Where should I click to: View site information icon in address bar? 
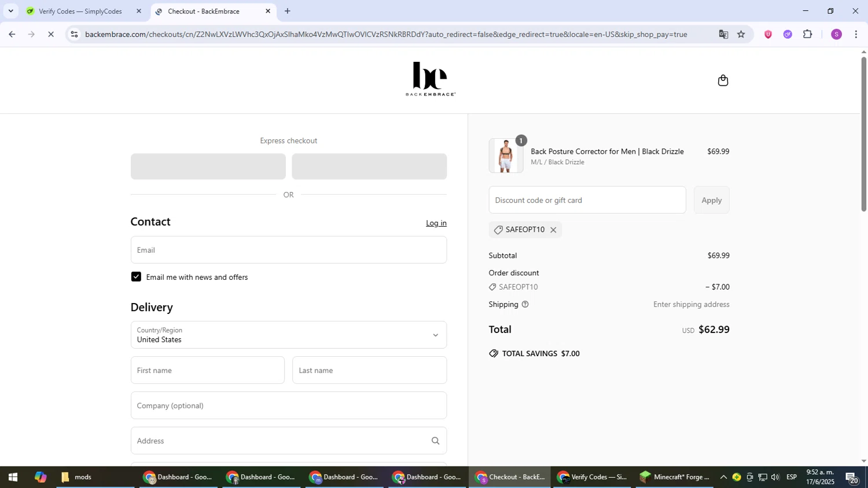[x=74, y=34]
